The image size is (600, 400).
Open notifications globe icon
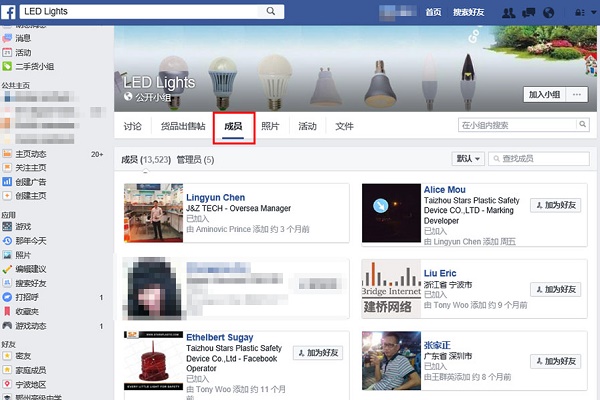[548, 13]
